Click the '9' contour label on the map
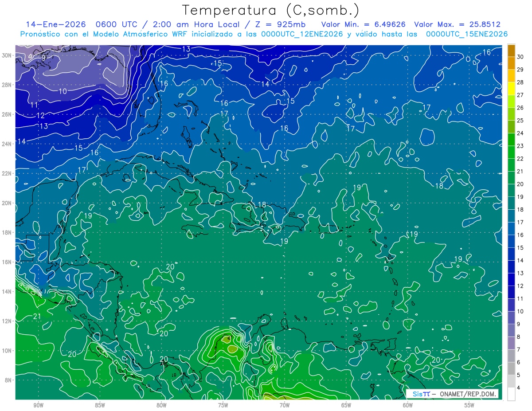The width and height of the screenshot is (532, 411). tap(44, 58)
